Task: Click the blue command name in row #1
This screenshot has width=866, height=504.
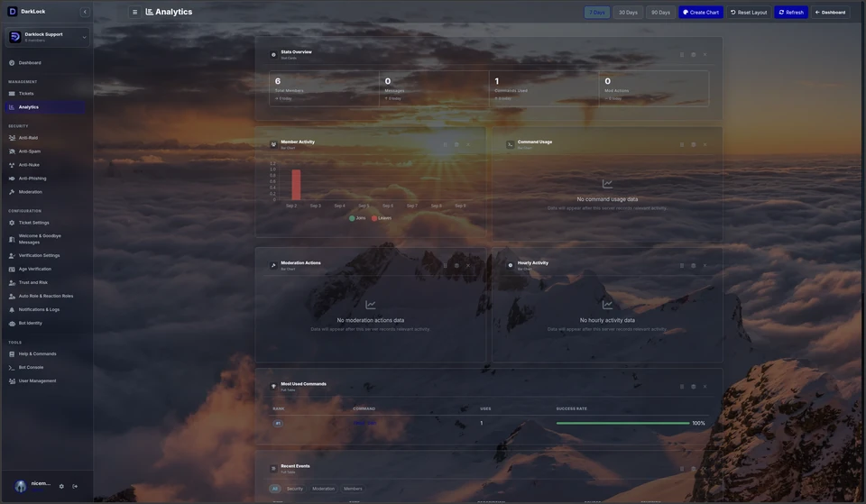Action: coord(364,424)
